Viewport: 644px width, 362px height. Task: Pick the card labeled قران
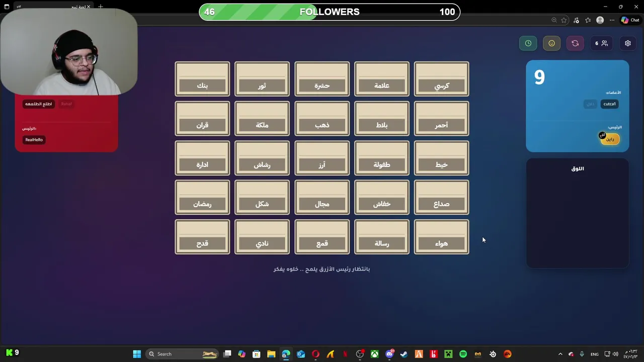[x=202, y=118]
